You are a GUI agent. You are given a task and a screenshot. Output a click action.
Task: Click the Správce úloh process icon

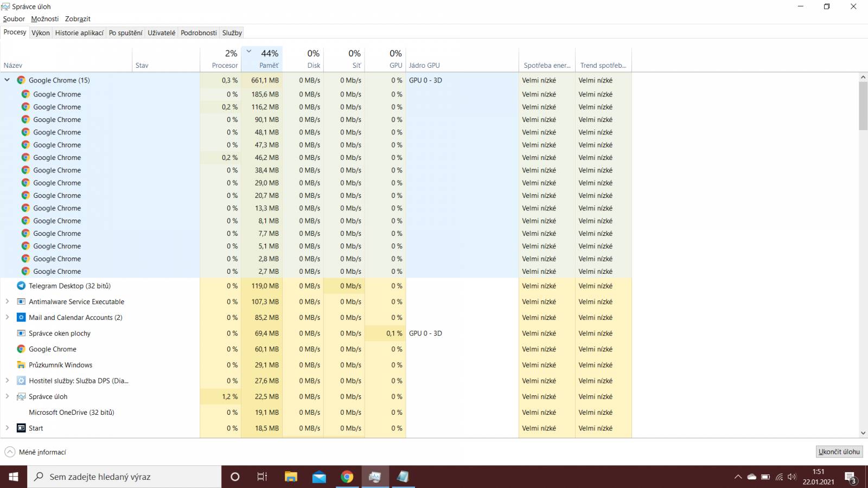click(x=21, y=396)
